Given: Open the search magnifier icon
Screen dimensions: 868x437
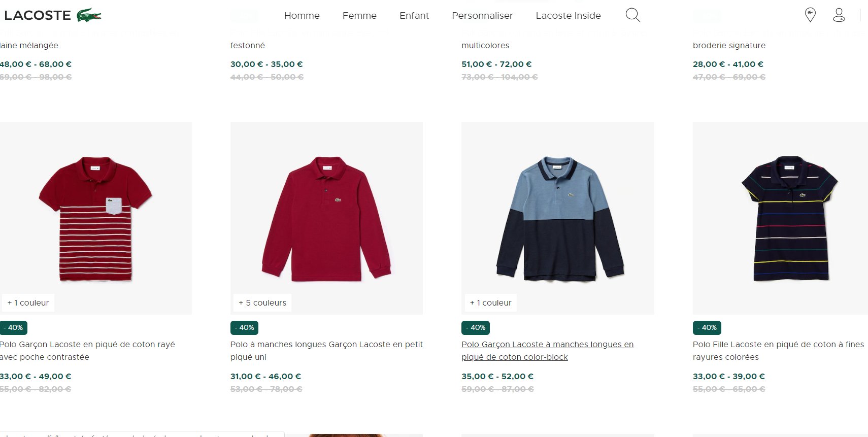Looking at the screenshot, I should pos(632,15).
